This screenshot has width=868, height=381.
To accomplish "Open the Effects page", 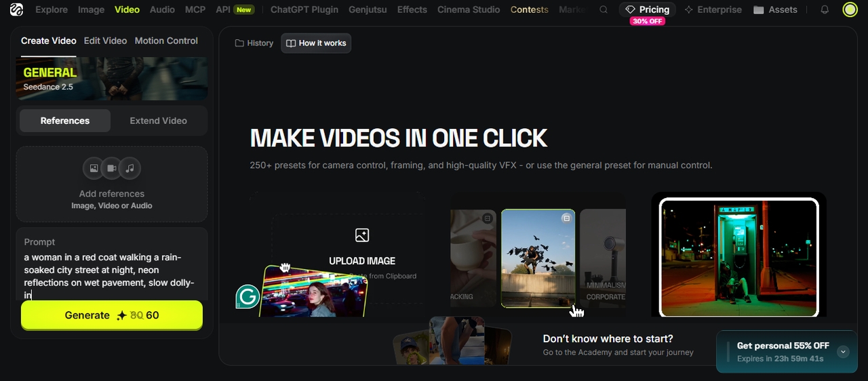I will (412, 9).
